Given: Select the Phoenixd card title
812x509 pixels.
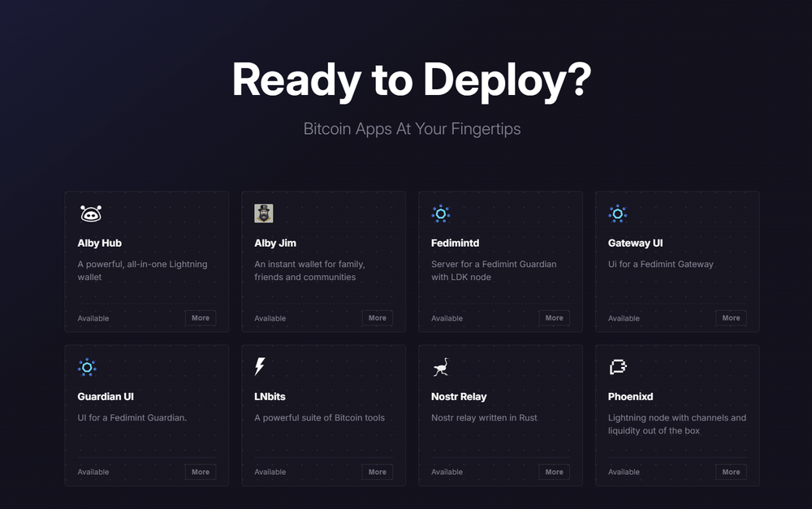Looking at the screenshot, I should pyautogui.click(x=631, y=397).
